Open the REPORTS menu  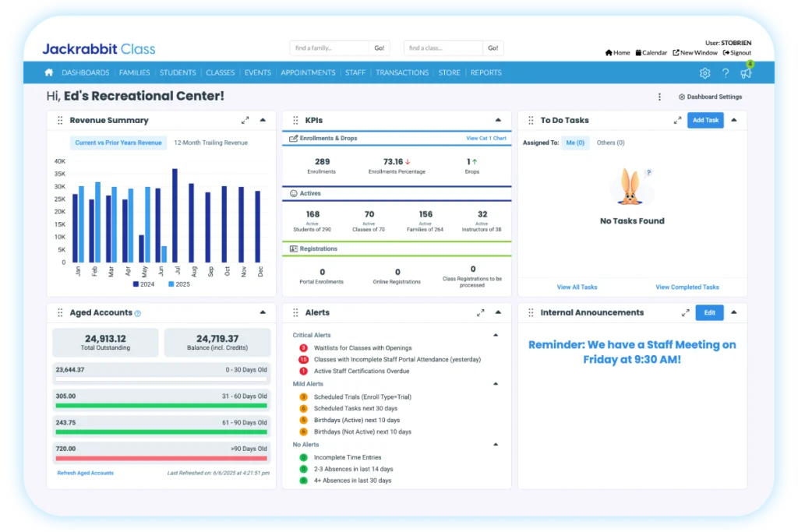486,72
